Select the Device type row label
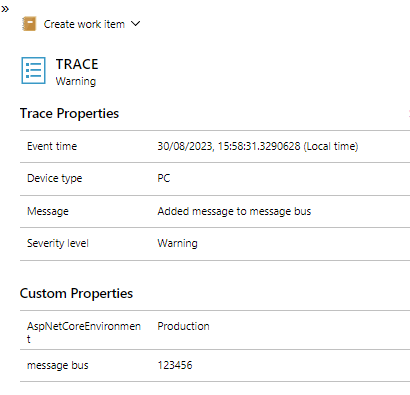 pyautogui.click(x=55, y=178)
